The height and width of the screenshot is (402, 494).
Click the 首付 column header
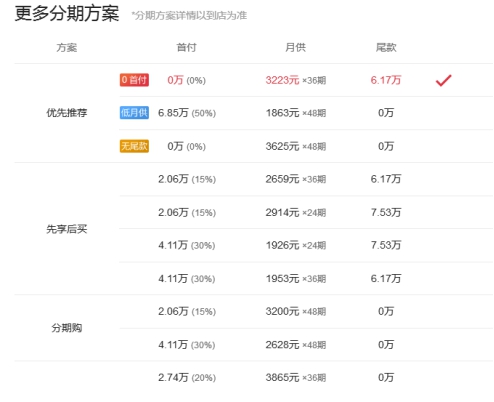click(186, 47)
